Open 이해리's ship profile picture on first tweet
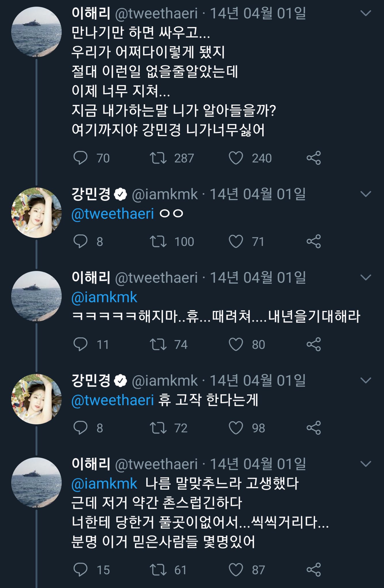The image size is (384, 588). point(37,32)
